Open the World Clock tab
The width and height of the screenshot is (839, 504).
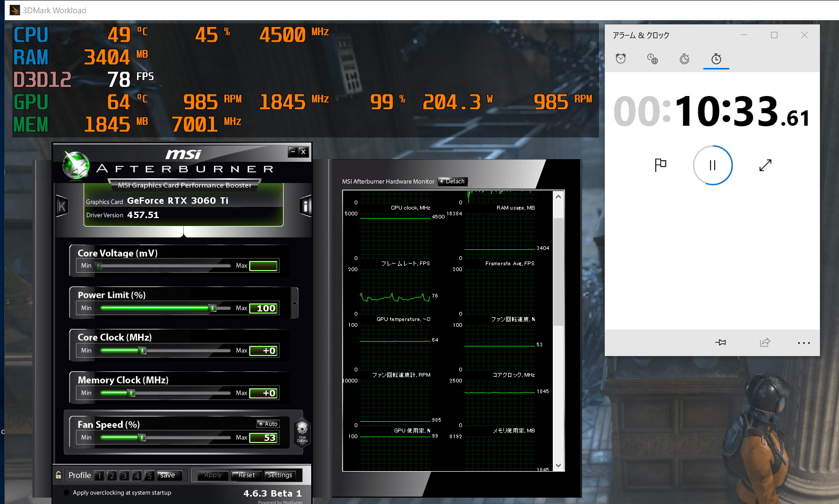click(653, 58)
